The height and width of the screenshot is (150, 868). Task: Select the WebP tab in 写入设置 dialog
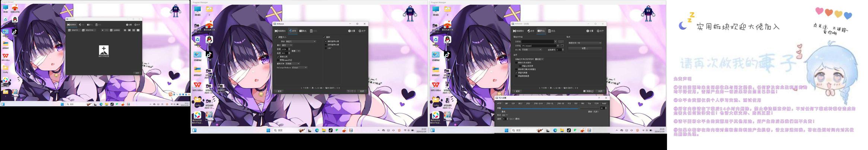(604, 104)
